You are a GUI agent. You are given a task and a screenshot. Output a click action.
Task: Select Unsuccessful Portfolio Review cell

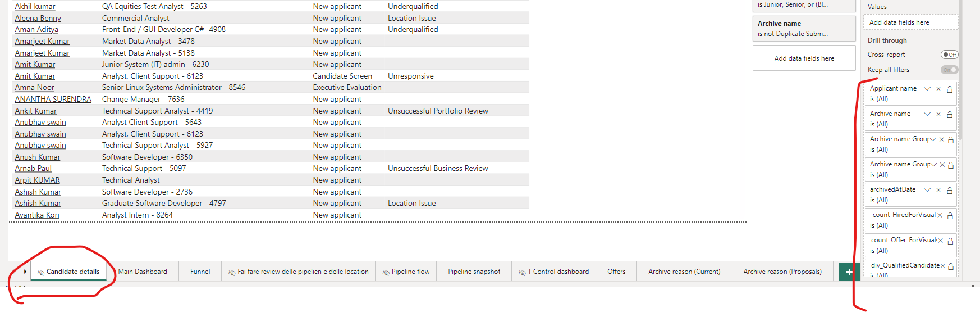438,111
